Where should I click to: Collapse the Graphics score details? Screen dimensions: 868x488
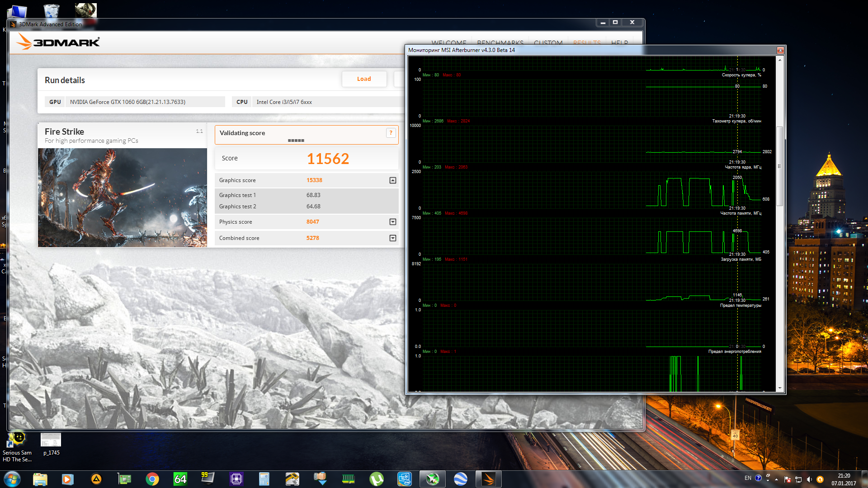(392, 180)
